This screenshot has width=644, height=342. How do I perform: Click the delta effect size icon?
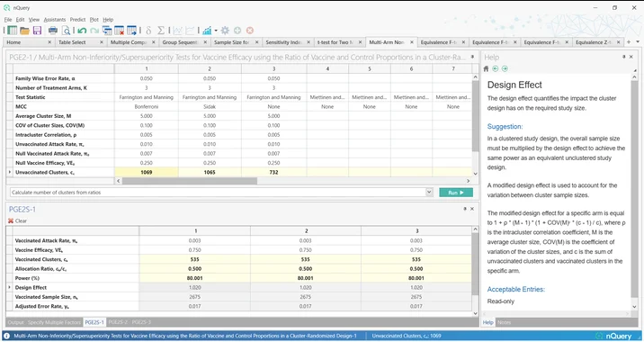pos(148,31)
